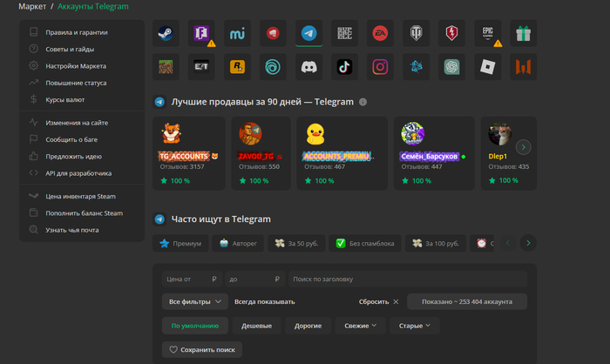The image size is (610, 364).
Task: Enable the 'Премиум' quick filter chip
Action: tap(180, 244)
